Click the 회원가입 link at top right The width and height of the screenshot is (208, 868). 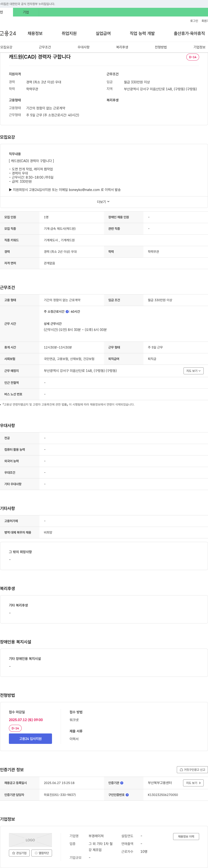(205, 21)
